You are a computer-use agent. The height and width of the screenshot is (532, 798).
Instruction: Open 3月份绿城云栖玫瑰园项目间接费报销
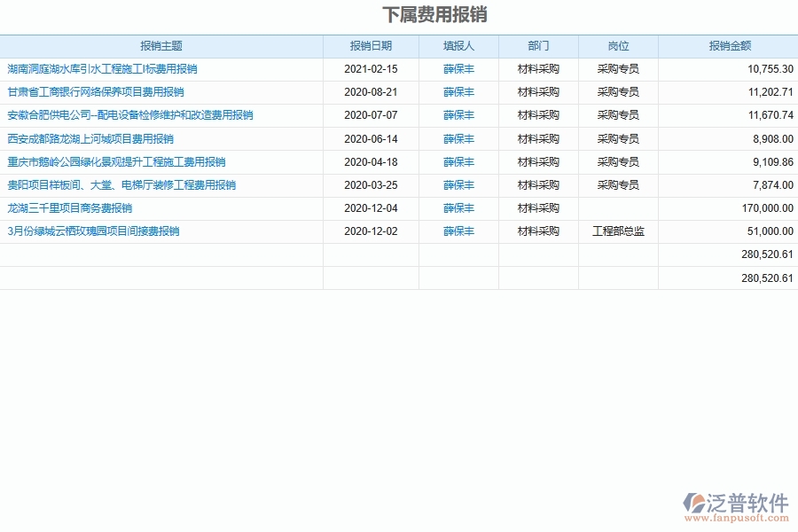coord(96,231)
